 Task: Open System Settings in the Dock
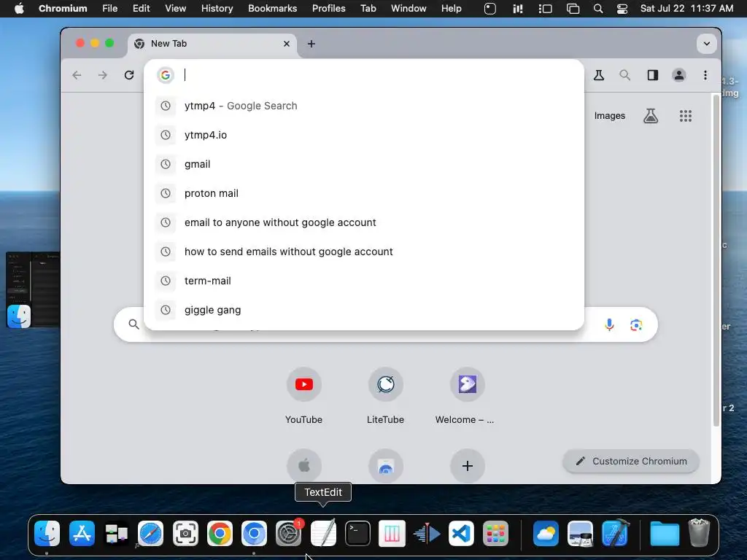pos(289,533)
